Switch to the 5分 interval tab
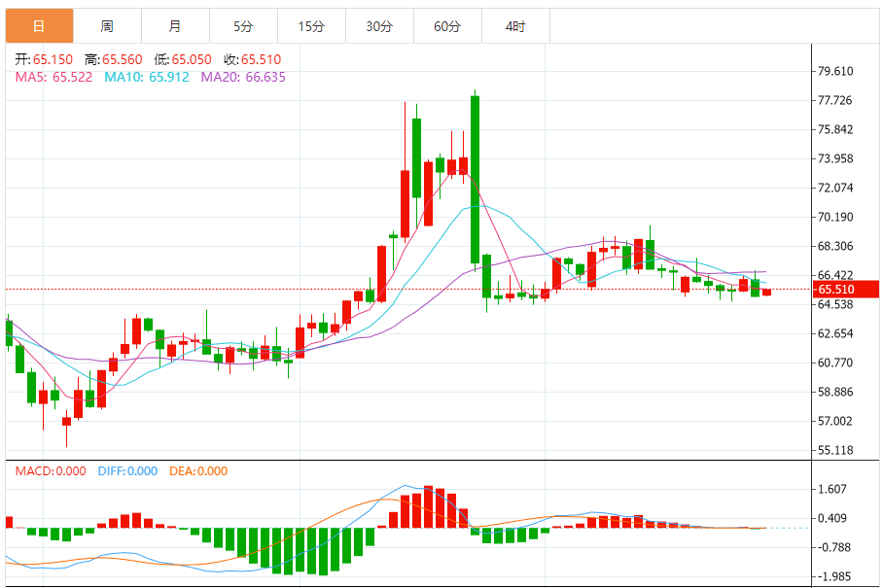 (x=243, y=26)
